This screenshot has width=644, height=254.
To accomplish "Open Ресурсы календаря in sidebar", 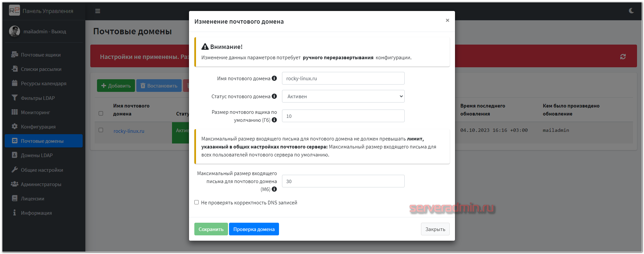I will 44,83.
